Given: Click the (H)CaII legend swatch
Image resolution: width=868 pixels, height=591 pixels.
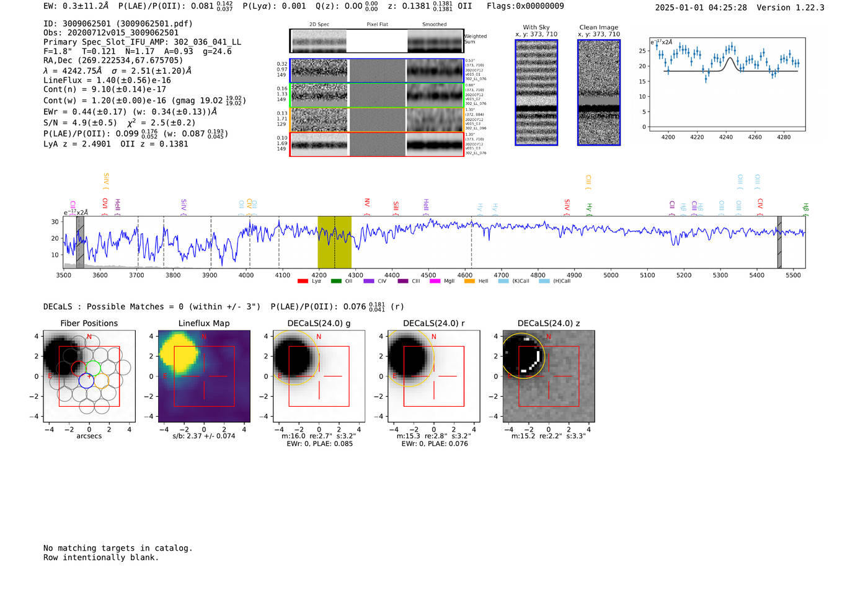Looking at the screenshot, I should [544, 281].
